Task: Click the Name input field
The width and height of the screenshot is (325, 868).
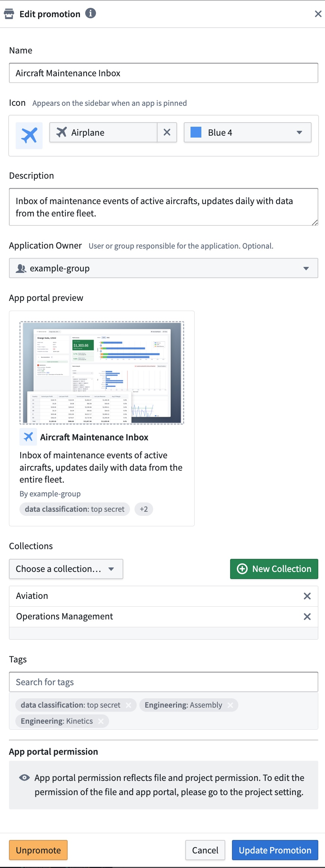Action: [x=164, y=73]
